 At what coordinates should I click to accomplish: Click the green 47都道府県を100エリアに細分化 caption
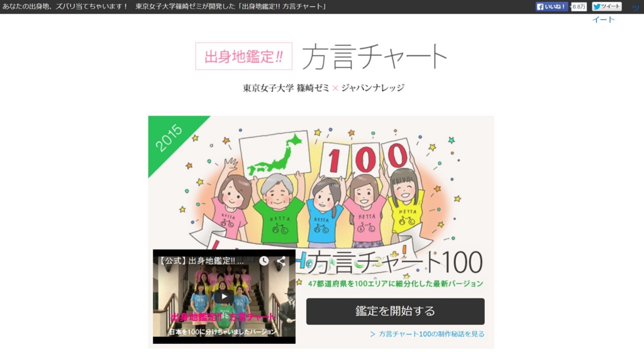click(x=396, y=283)
